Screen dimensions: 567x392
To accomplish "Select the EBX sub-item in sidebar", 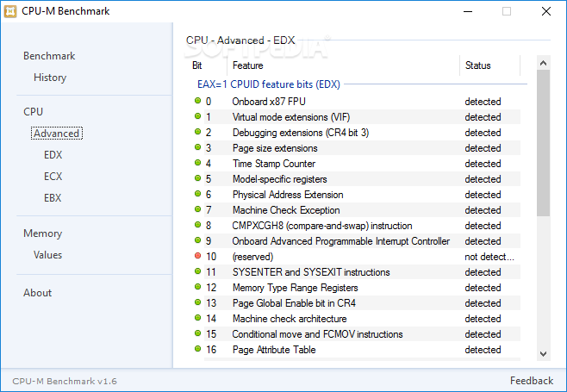I will click(x=53, y=198).
